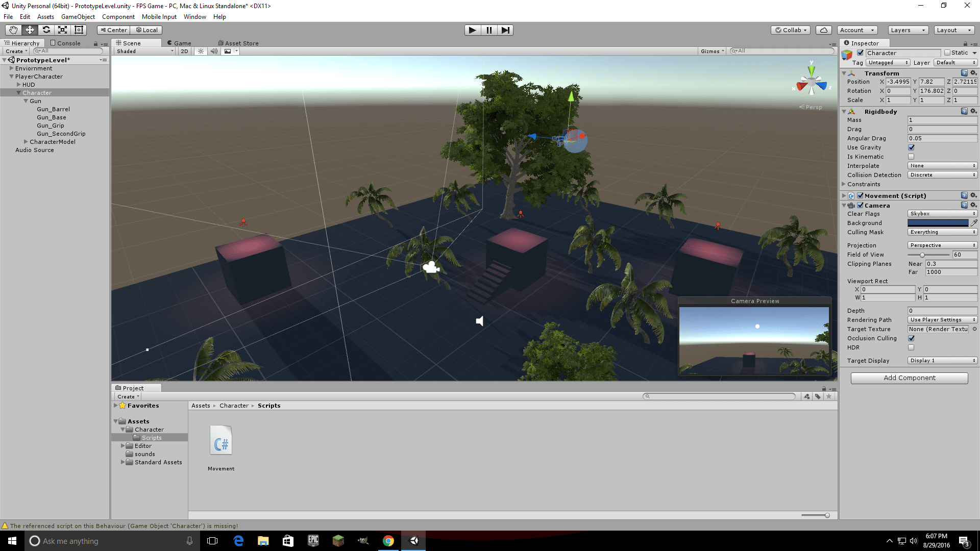Image resolution: width=980 pixels, height=551 pixels.
Task: Open Clear Flags Skybox dropdown
Action: pyautogui.click(x=942, y=214)
